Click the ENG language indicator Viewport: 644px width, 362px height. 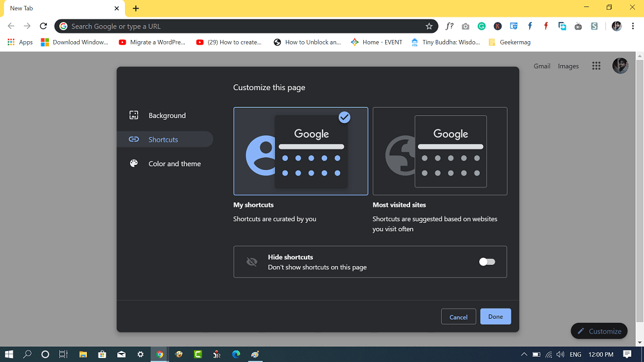tap(575, 354)
